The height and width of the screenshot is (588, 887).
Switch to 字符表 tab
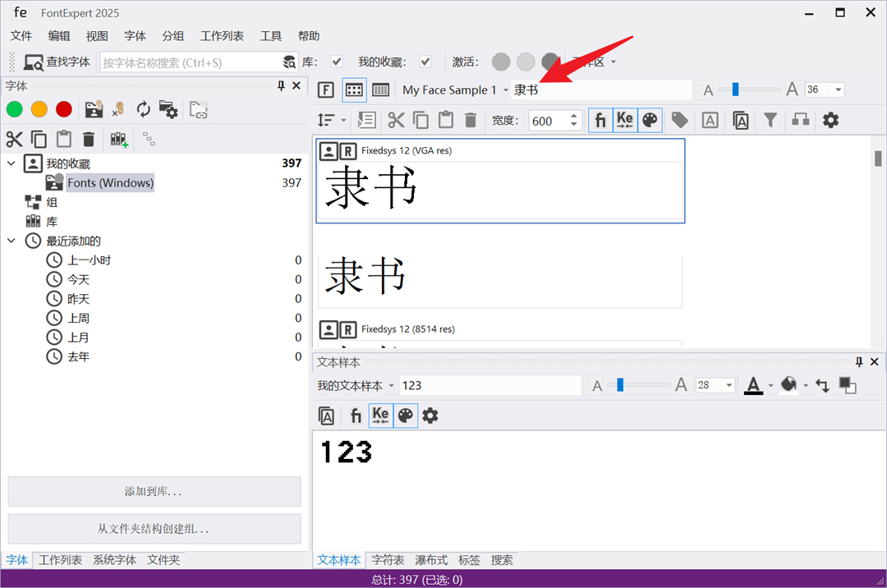coord(388,560)
